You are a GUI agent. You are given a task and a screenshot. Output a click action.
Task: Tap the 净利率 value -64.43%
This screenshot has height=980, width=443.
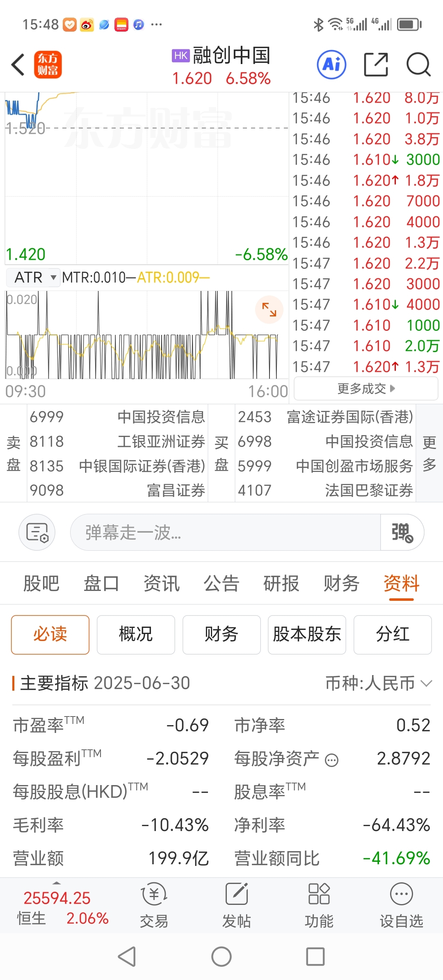(397, 825)
